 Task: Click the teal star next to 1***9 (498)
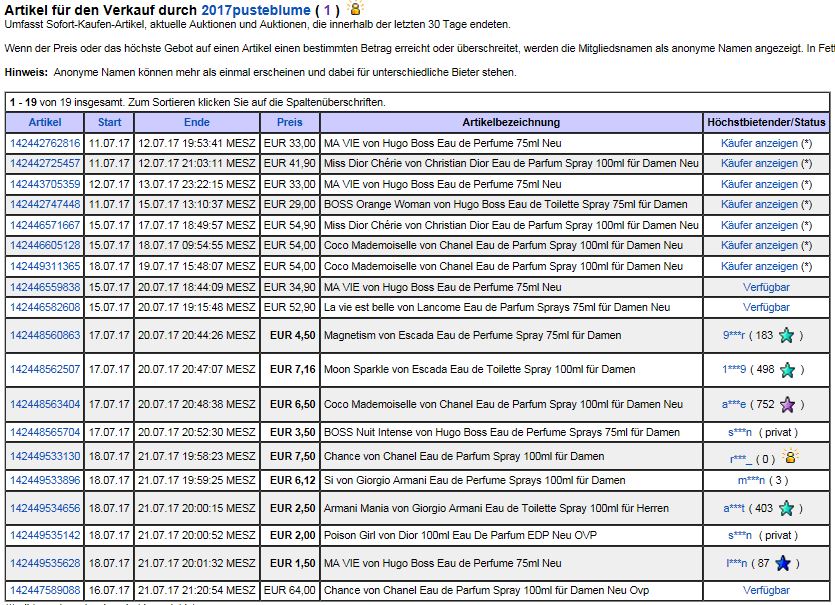787,370
